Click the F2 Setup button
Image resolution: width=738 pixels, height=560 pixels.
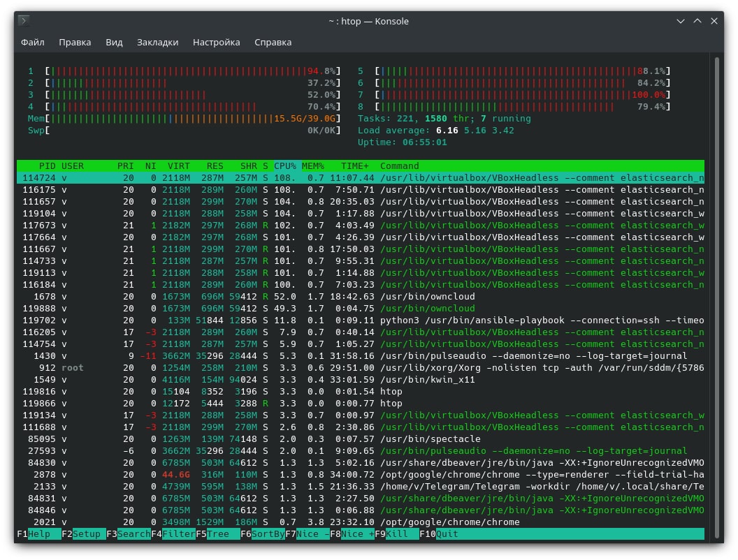click(x=84, y=534)
